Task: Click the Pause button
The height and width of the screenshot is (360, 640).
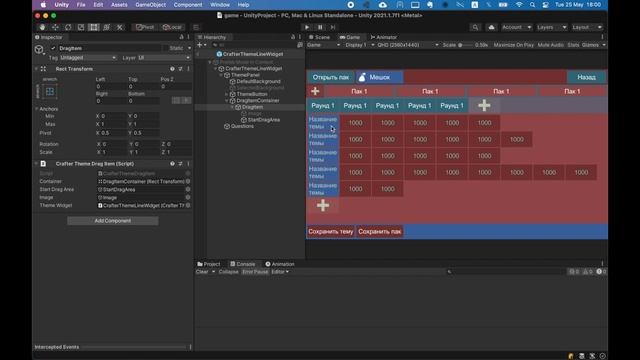Action: [320, 27]
